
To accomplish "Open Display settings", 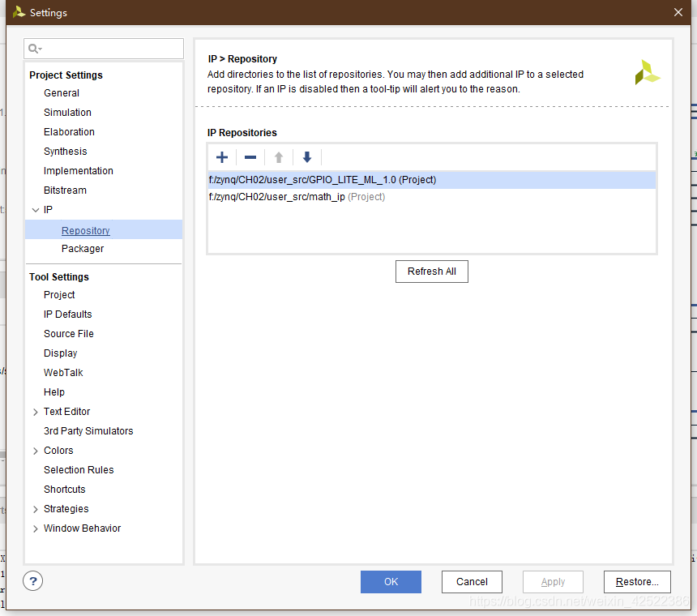I will coord(61,353).
